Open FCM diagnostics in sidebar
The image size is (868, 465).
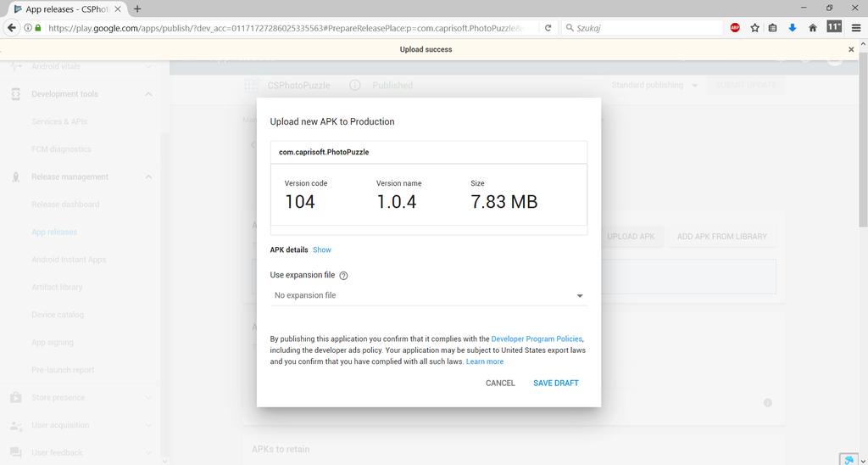61,149
